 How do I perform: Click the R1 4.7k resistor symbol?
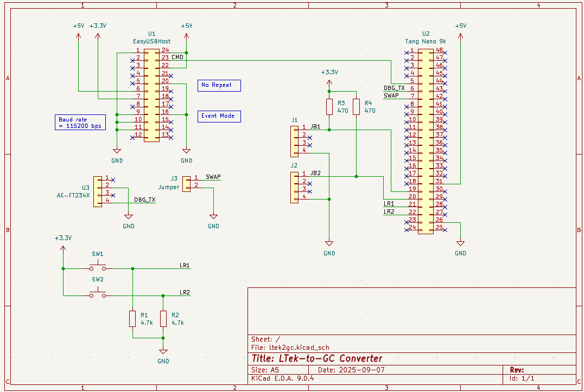132,319
